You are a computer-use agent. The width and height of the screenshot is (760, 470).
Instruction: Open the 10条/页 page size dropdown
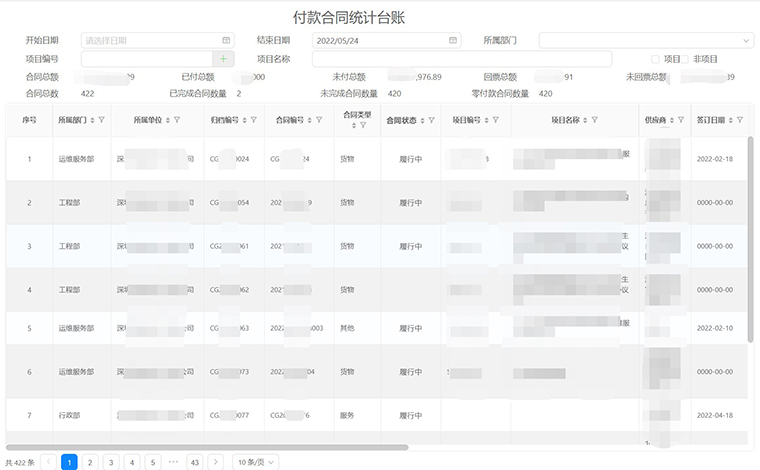pyautogui.click(x=256, y=462)
